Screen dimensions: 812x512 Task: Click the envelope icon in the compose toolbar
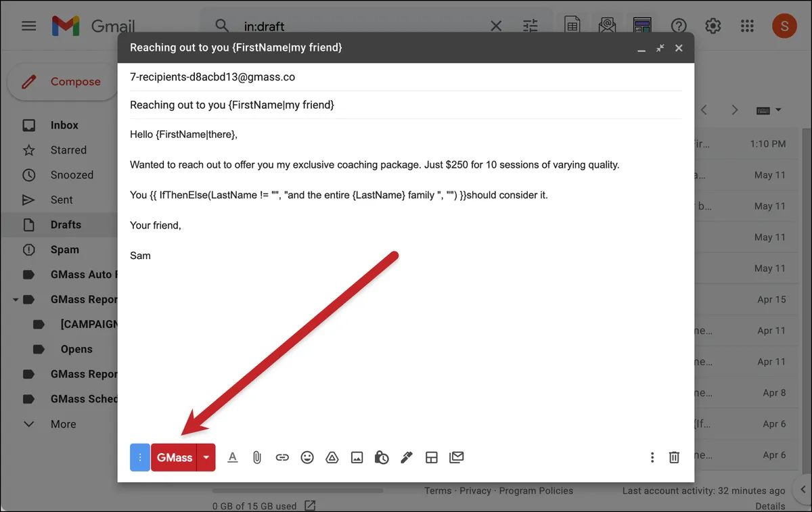pyautogui.click(x=457, y=458)
